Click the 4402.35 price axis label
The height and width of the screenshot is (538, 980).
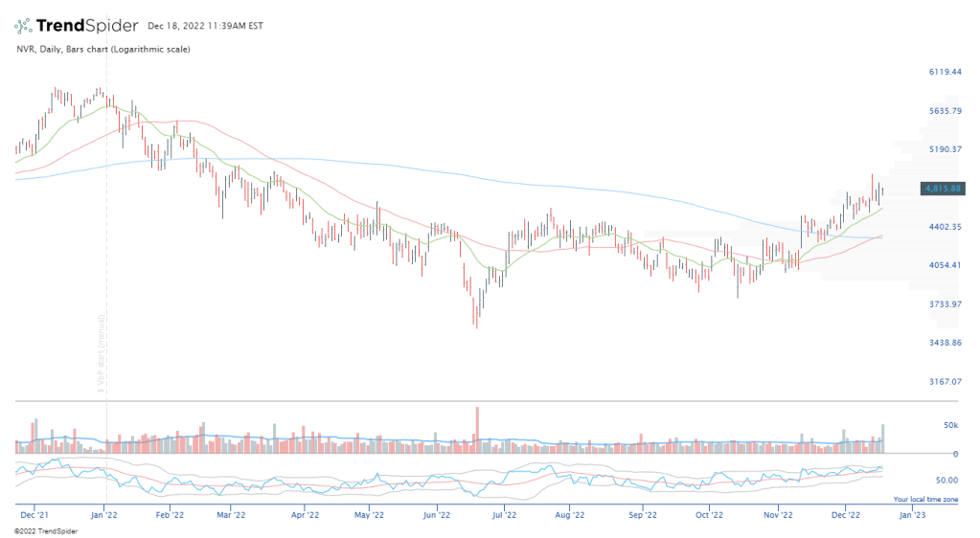(x=945, y=227)
